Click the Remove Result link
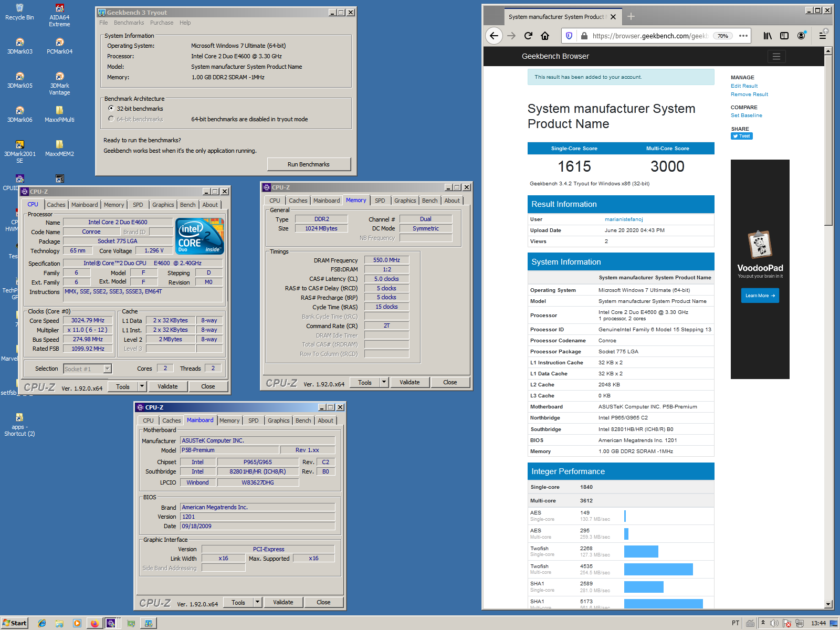The height and width of the screenshot is (630, 840). (x=749, y=94)
